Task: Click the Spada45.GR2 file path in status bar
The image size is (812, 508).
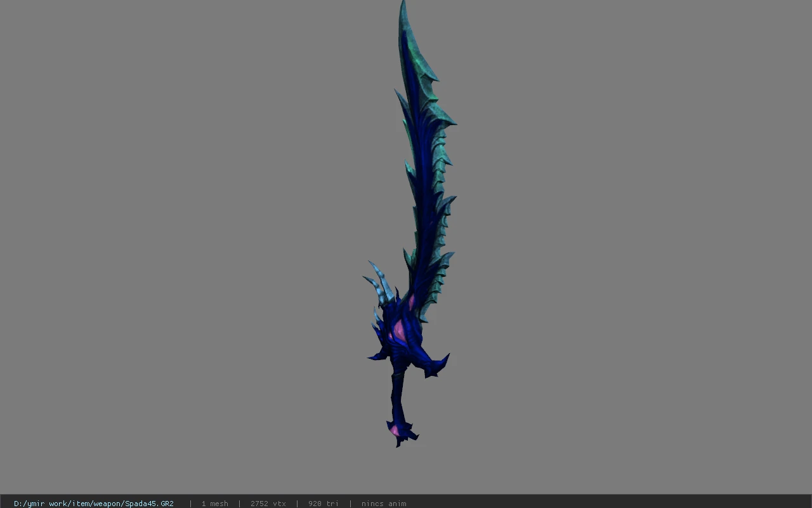Action: tap(94, 504)
